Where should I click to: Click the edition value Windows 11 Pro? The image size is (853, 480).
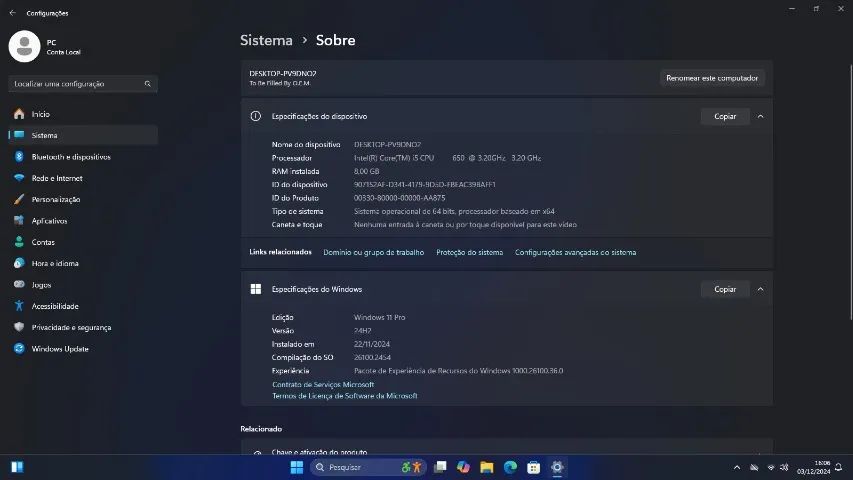pos(380,317)
